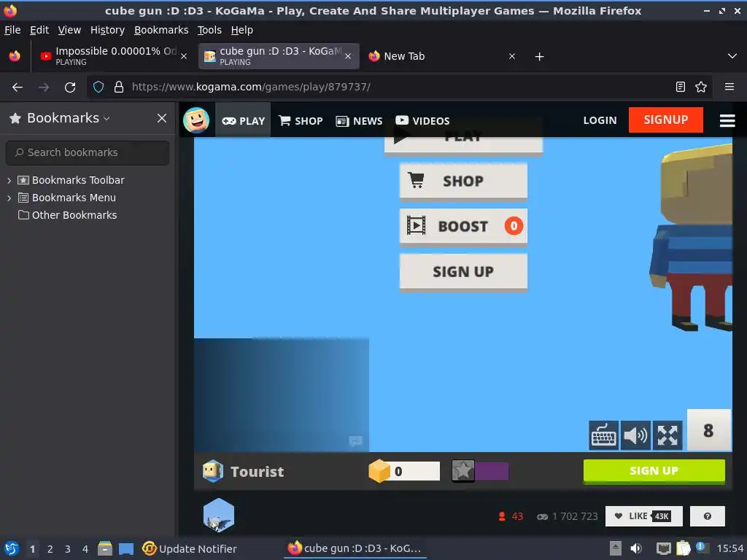This screenshot has width=747, height=560.
Task: Open NEWS in KoGaMa navigation
Action: (359, 121)
